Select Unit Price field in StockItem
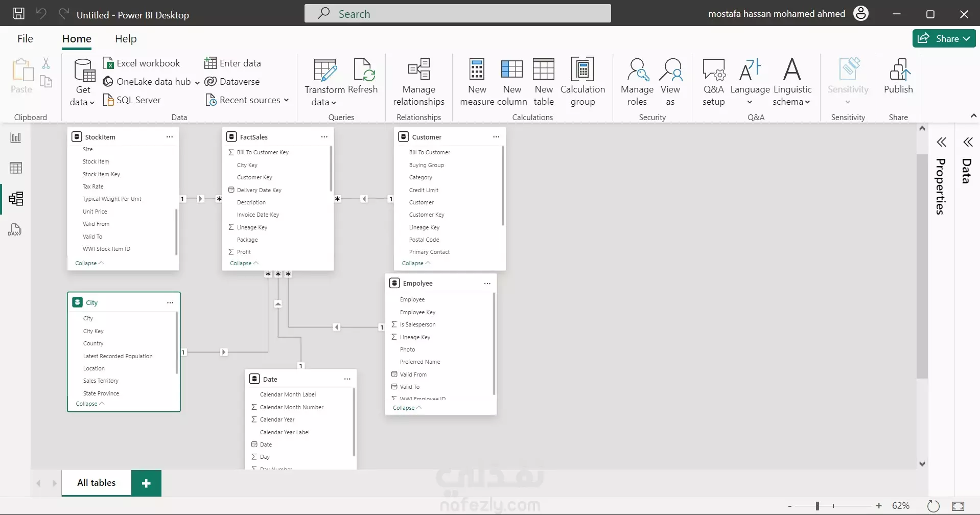 click(x=95, y=212)
